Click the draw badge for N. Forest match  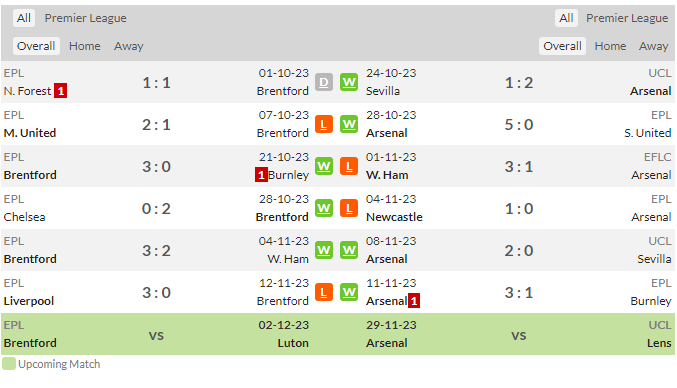point(324,82)
